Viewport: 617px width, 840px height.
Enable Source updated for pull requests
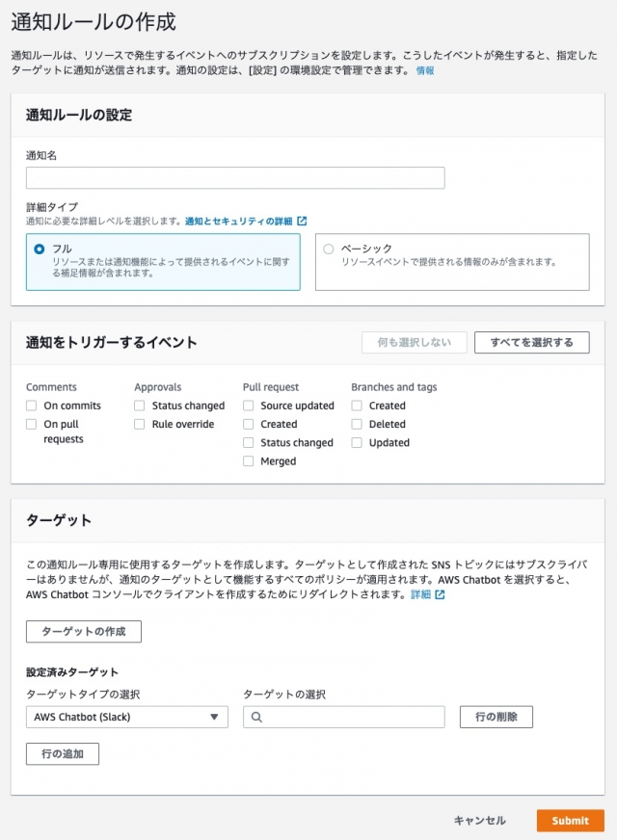point(248,406)
